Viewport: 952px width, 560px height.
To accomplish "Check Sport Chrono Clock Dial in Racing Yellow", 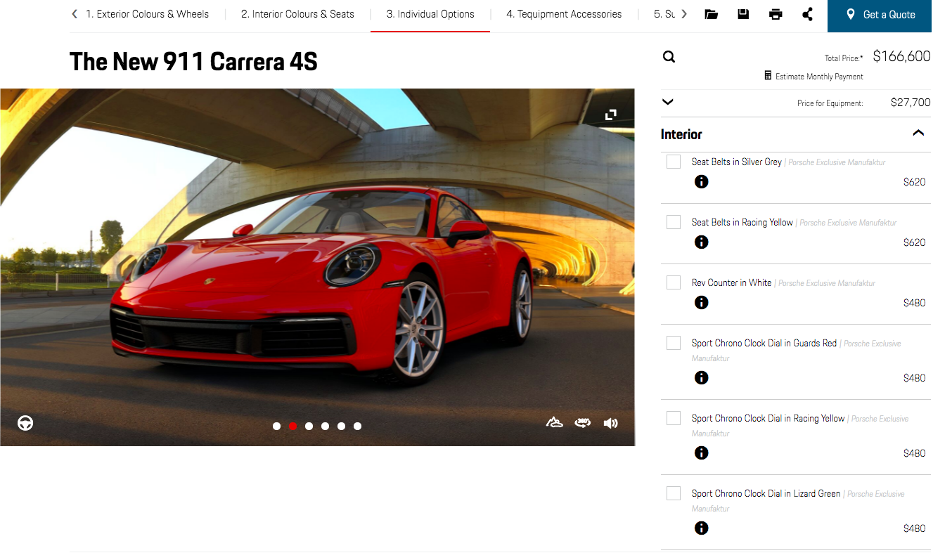I will click(674, 418).
